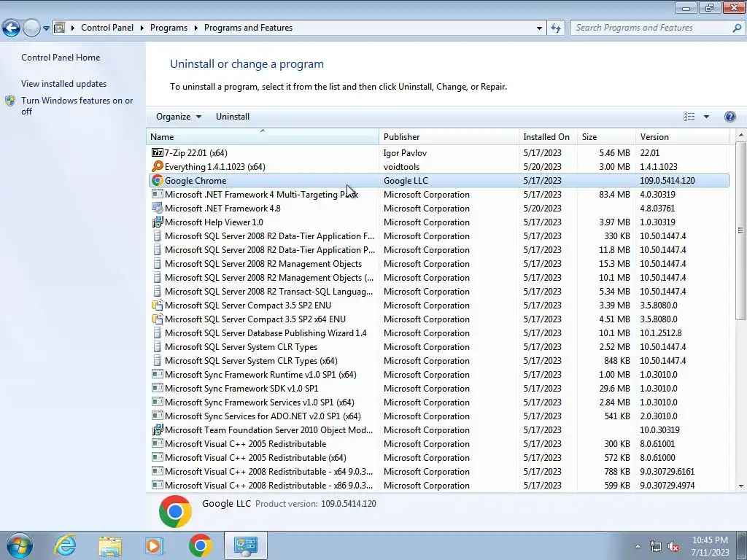Refresh the Programs and Features list

(555, 28)
